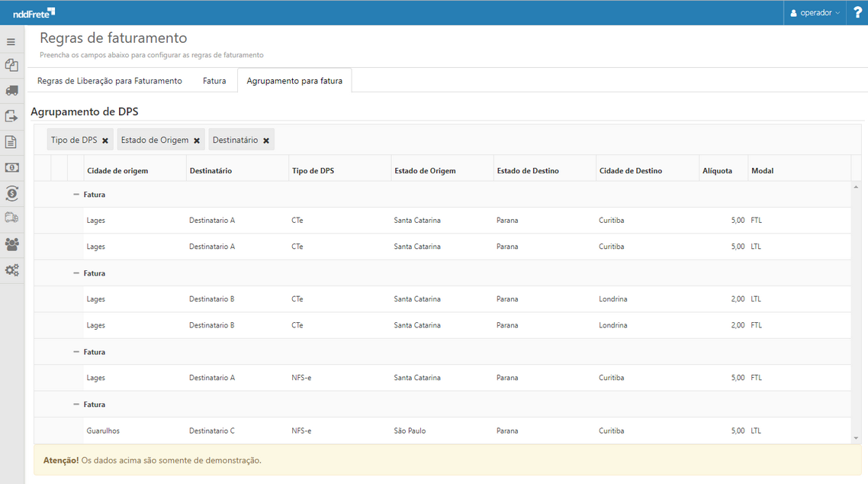Screen dimensions: 868x484
Task: Click the grid scrollbar down arrow
Action: coord(856,438)
